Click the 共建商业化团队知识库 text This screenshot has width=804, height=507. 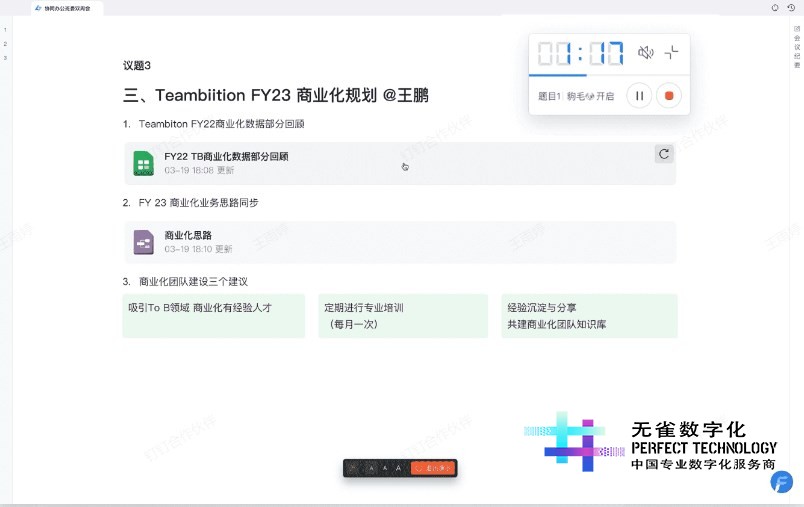pos(557,325)
